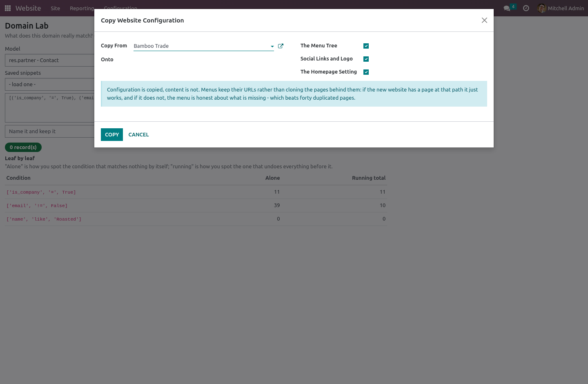Open the activities clock icon

click(526, 8)
